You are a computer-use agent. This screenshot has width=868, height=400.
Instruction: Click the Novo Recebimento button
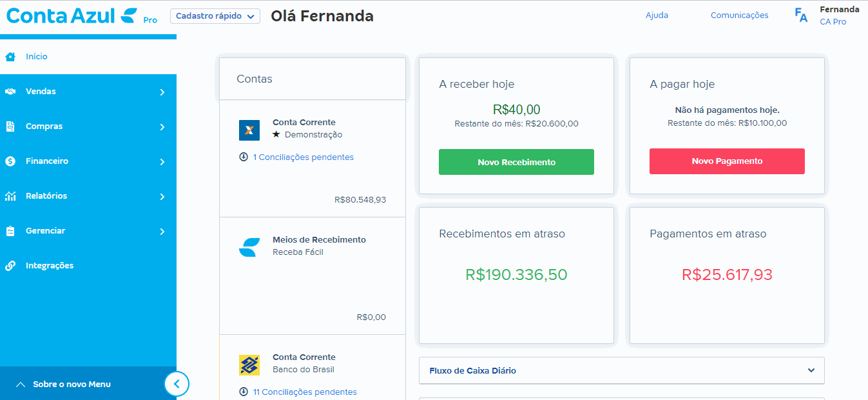tap(516, 162)
